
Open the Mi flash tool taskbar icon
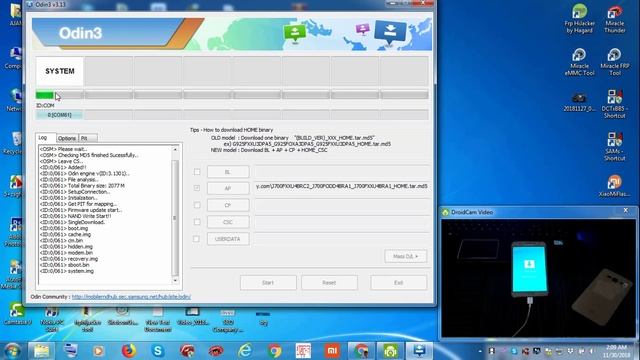pyautogui.click(x=332, y=351)
